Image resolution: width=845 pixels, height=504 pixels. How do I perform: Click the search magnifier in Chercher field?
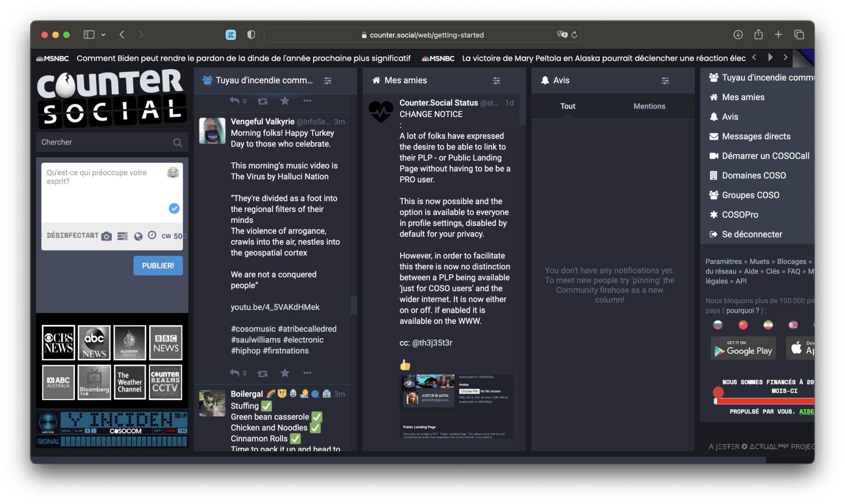[x=177, y=142]
